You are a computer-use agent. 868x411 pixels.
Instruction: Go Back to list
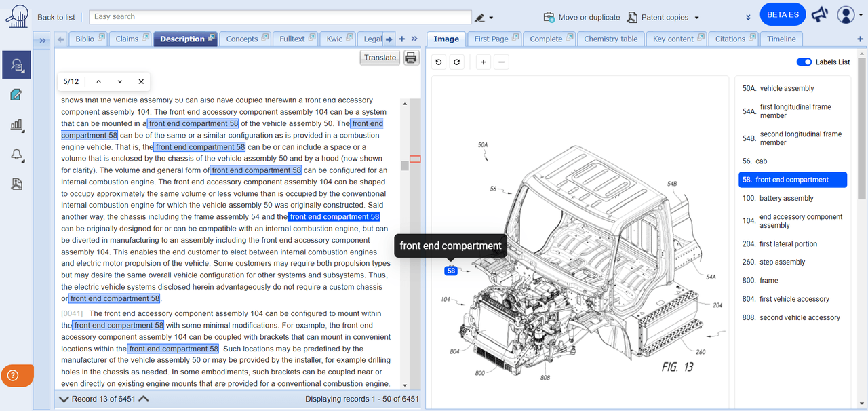pos(56,17)
